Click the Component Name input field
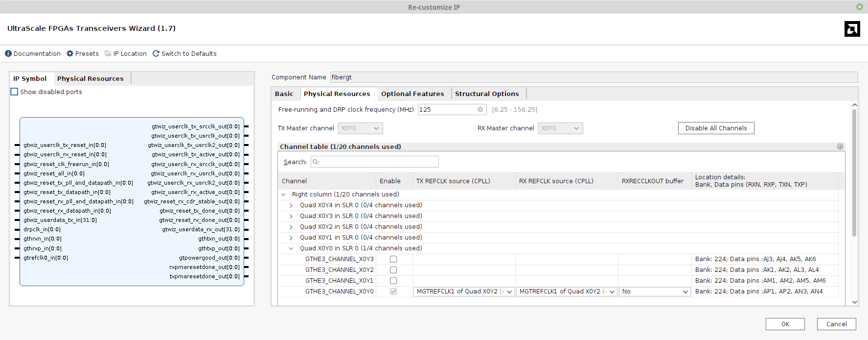 click(594, 77)
